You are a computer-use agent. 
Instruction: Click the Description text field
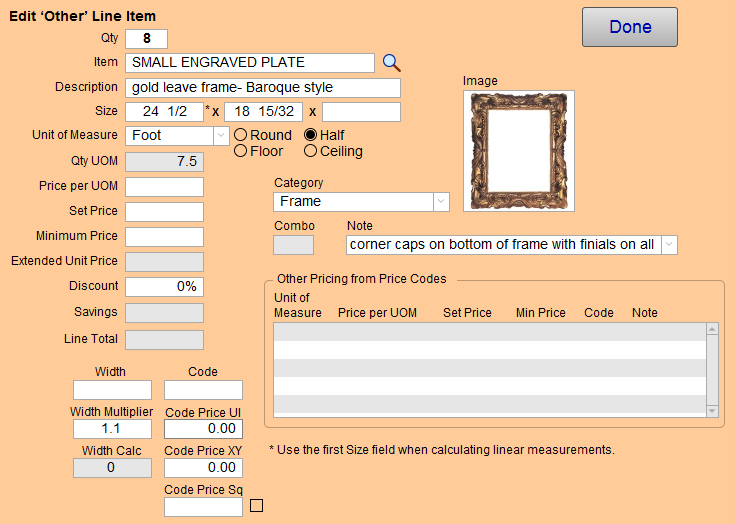[262, 87]
